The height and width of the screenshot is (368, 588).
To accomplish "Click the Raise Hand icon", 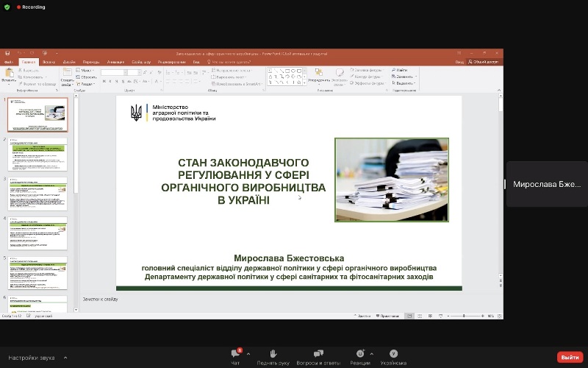I will (273, 355).
